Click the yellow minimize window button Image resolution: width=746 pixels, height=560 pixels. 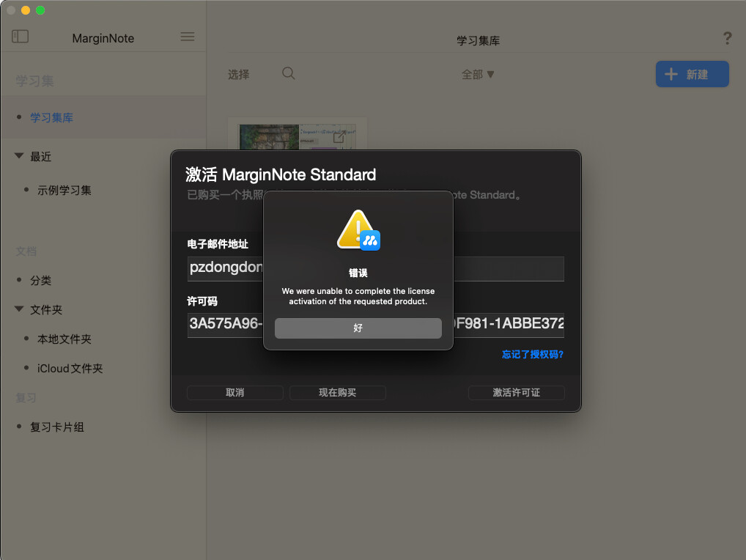point(26,10)
